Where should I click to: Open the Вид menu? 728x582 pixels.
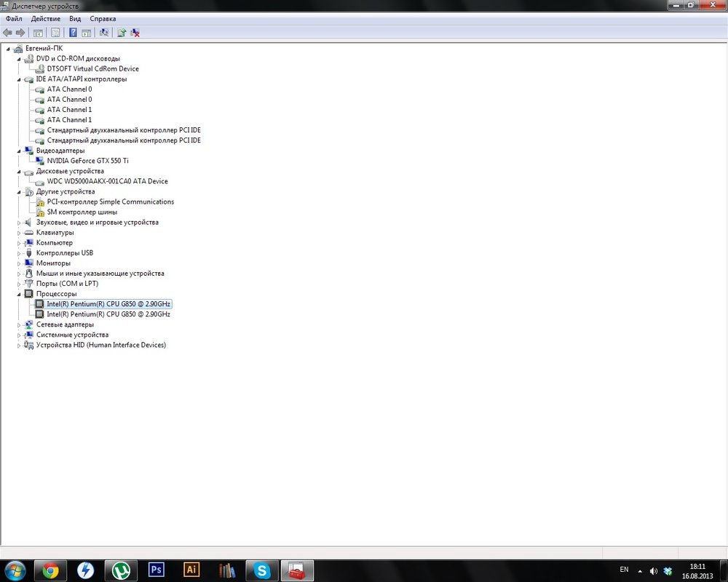pos(75,18)
